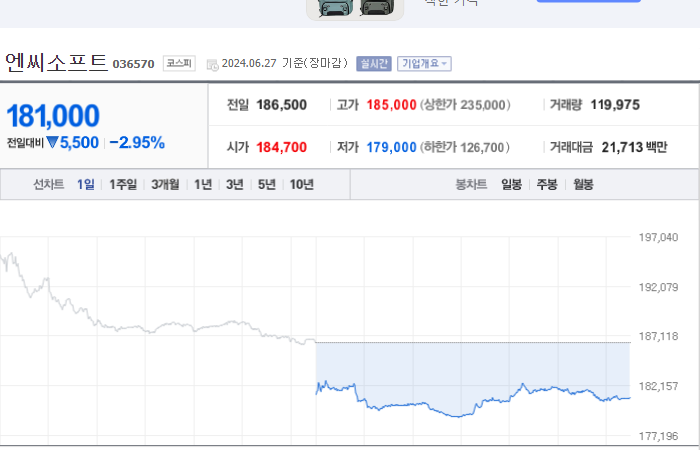Click the high price 185,000
Image resolution: width=700 pixels, height=450 pixels.
[392, 105]
